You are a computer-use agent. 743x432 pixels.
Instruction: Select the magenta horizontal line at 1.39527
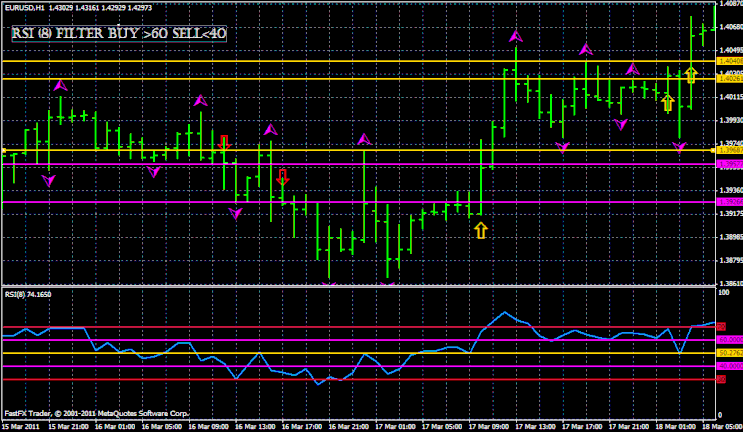pos(359,164)
